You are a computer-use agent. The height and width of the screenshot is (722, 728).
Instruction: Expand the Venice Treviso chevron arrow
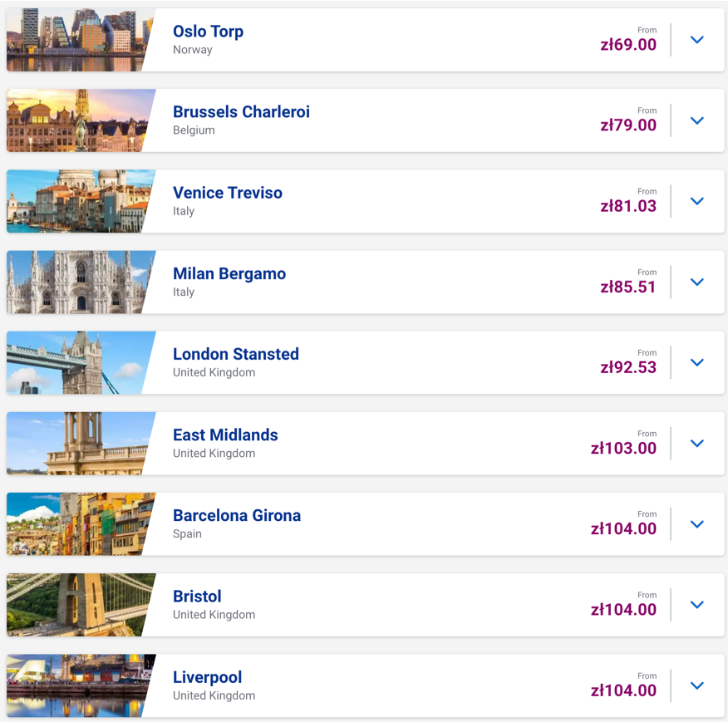(697, 202)
